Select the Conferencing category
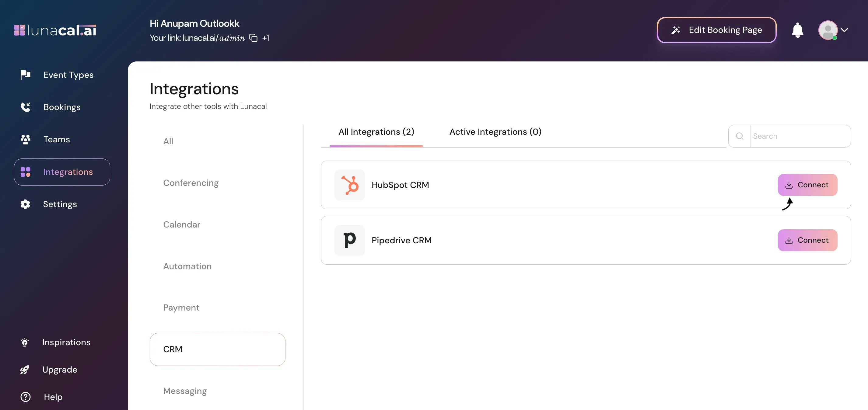Viewport: 868px width, 410px height. [191, 183]
